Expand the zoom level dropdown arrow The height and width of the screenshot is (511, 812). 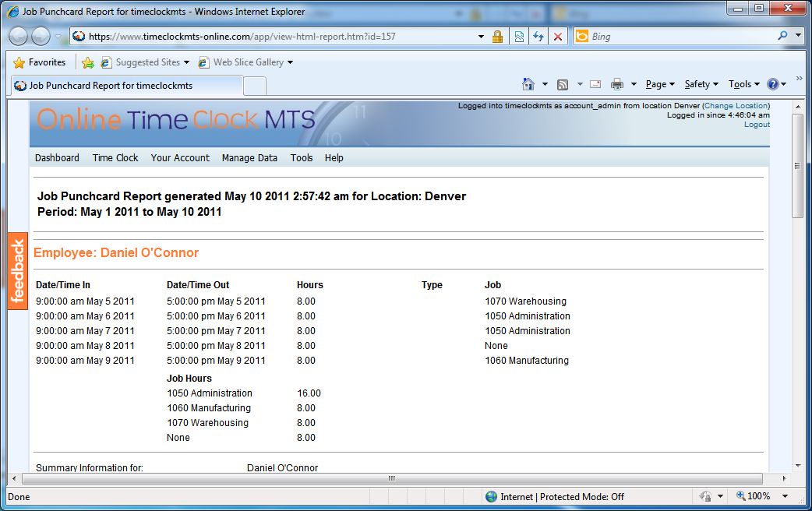(x=785, y=496)
